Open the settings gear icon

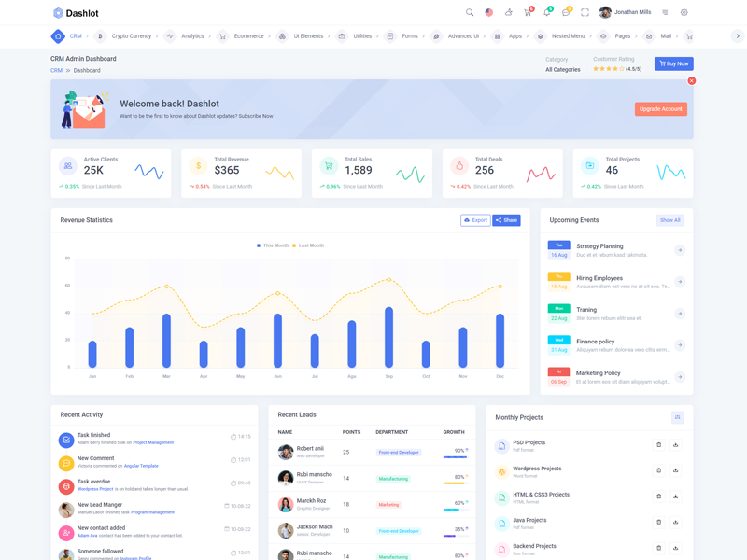point(684,13)
